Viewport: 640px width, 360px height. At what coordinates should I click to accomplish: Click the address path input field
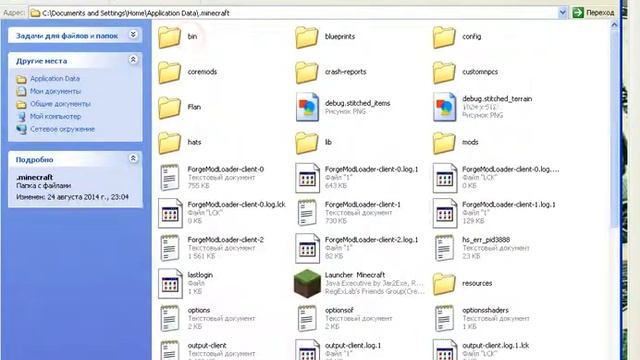(294, 13)
